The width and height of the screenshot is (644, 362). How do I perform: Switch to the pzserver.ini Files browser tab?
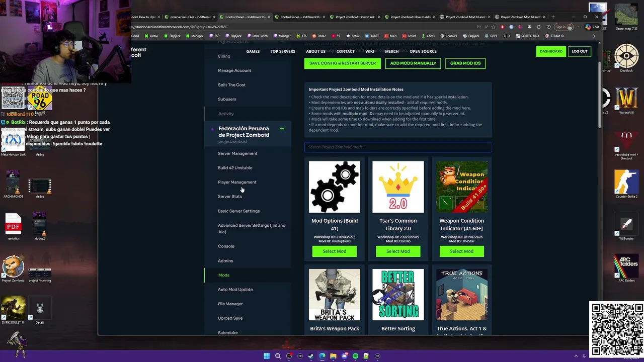pos(190,17)
